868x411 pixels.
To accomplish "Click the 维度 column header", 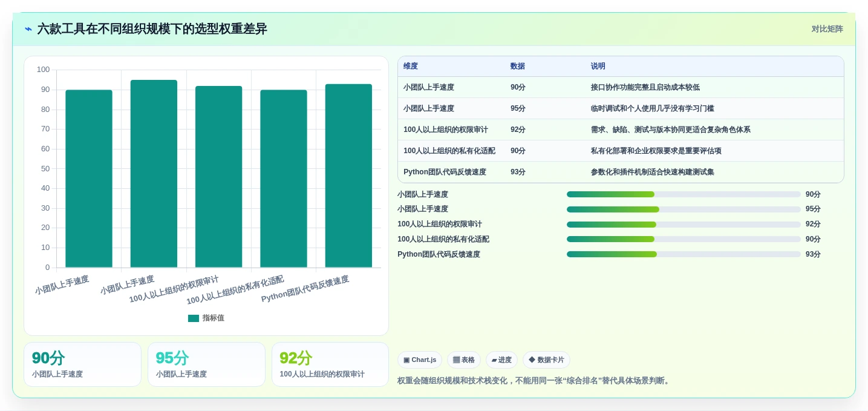I will 411,67.
